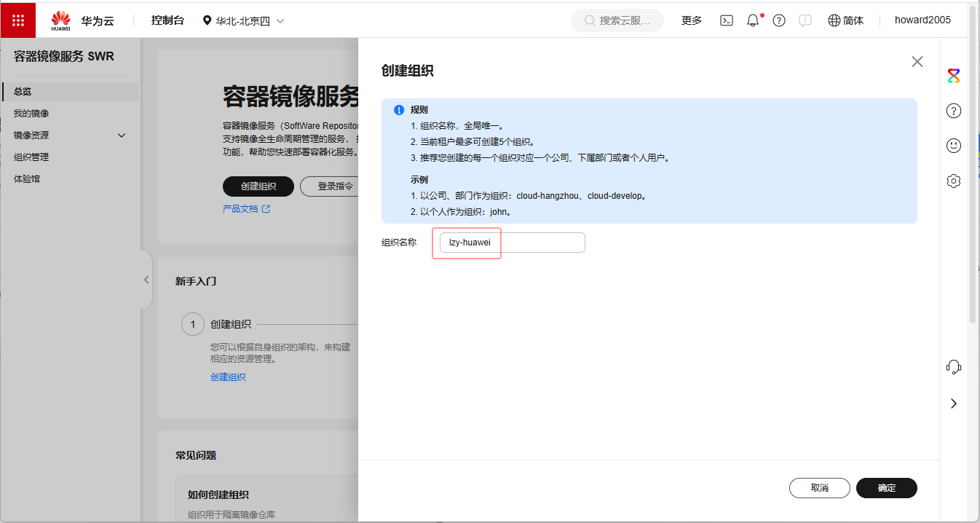Viewport: 980px width, 523px height.
Task: Click the 取消 button
Action: (820, 488)
